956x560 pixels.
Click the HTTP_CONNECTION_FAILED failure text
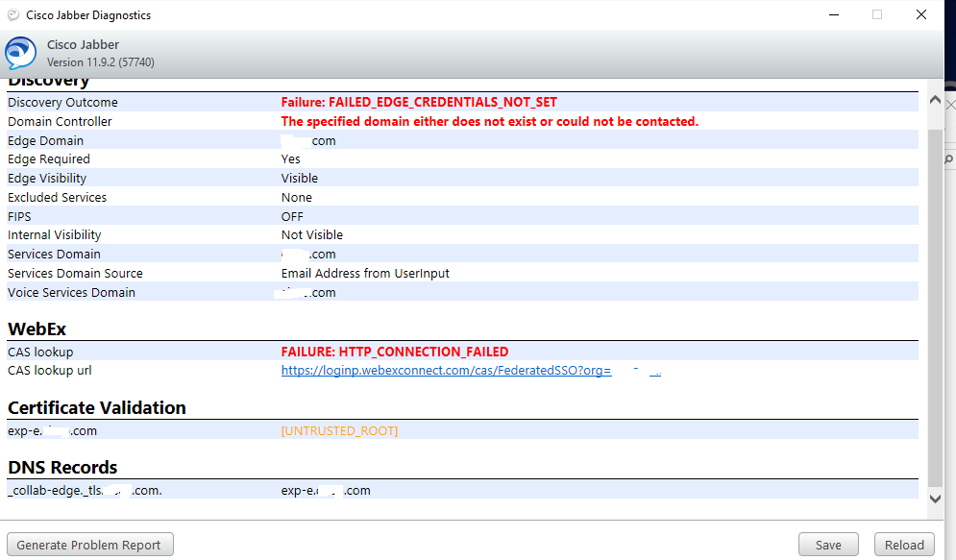[x=395, y=353]
